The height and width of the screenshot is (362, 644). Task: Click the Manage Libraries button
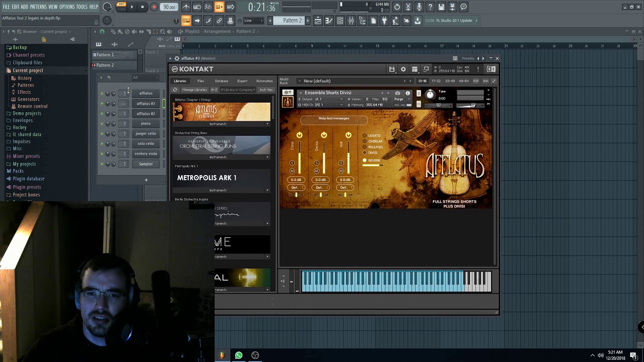coord(194,89)
